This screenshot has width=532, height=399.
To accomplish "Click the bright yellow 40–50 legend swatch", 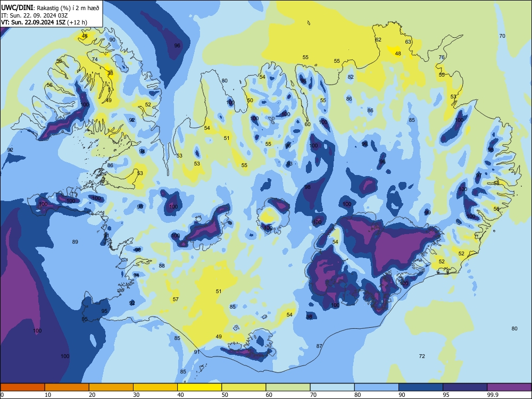I will (x=199, y=387).
